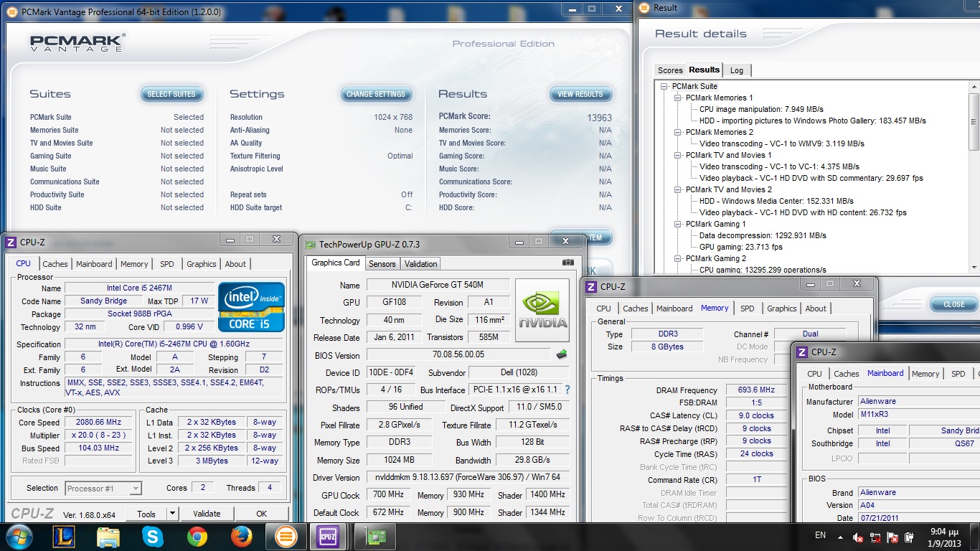Open the Action Center flag icon

(893, 537)
